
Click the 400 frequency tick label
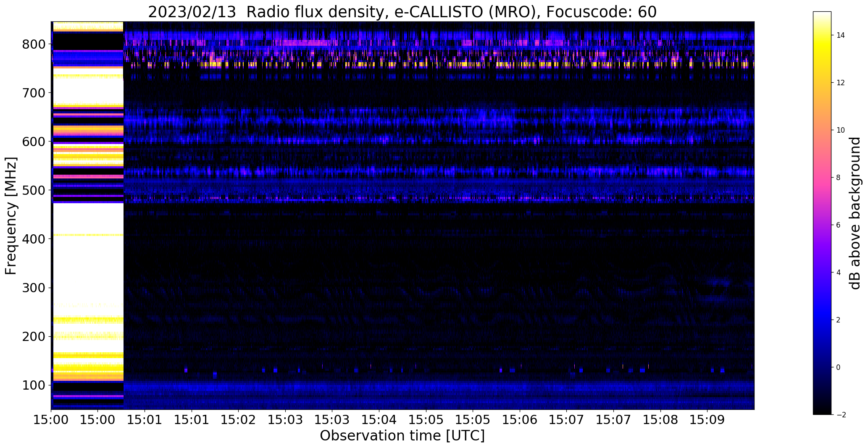34,239
